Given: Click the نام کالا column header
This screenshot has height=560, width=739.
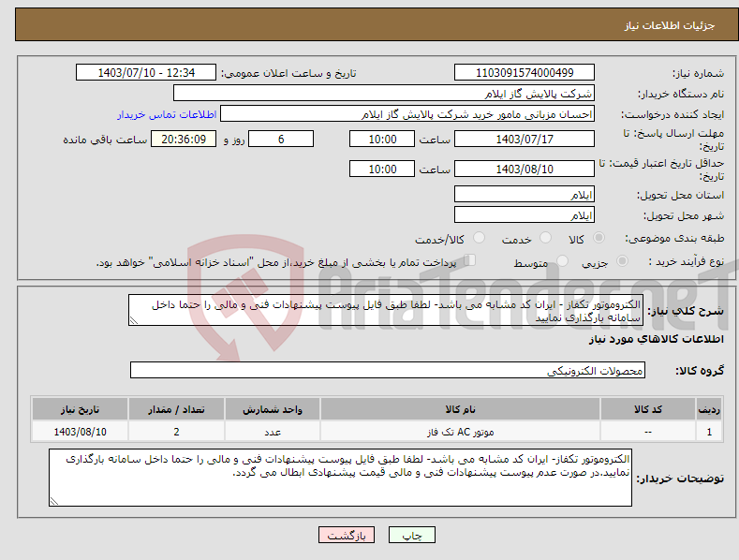Looking at the screenshot, I should tap(460, 409).
